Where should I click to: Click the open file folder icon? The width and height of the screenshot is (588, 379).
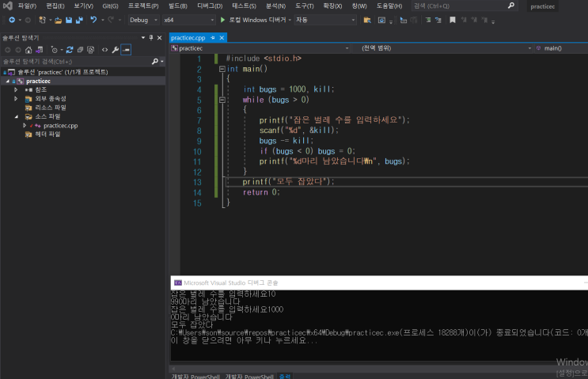[58, 20]
